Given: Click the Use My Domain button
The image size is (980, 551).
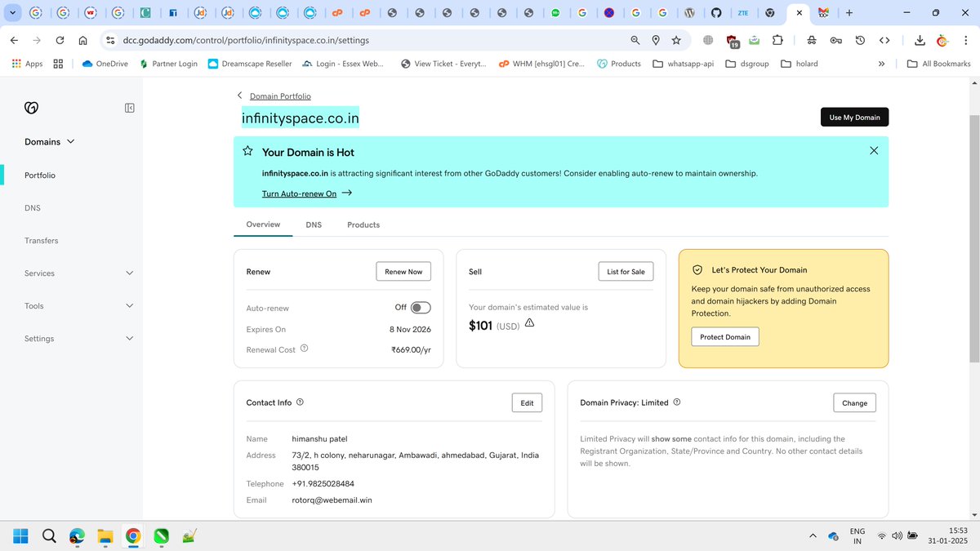Looking at the screenshot, I should 854,118.
